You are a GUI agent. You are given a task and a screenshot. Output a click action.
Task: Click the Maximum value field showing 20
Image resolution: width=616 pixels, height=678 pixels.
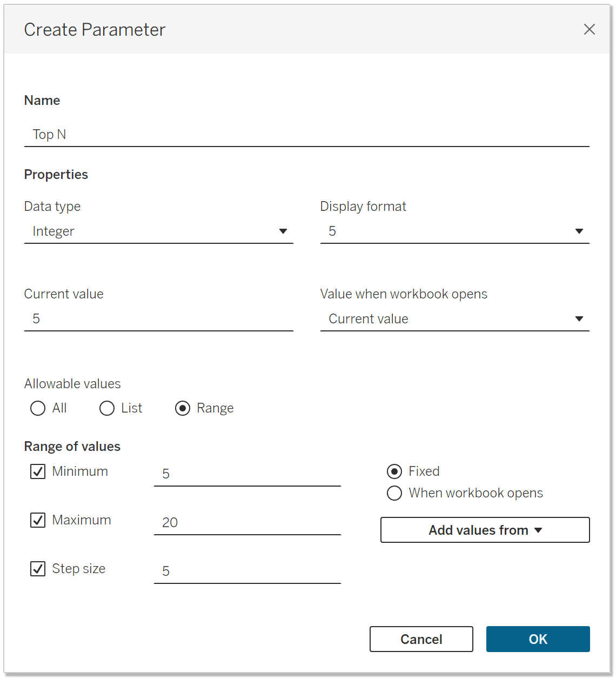click(247, 523)
